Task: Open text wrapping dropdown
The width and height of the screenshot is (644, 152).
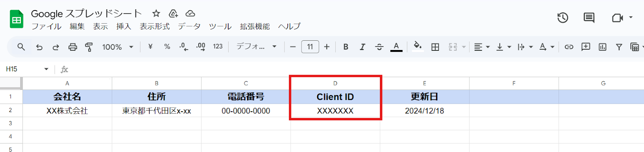Action: click(x=525, y=47)
